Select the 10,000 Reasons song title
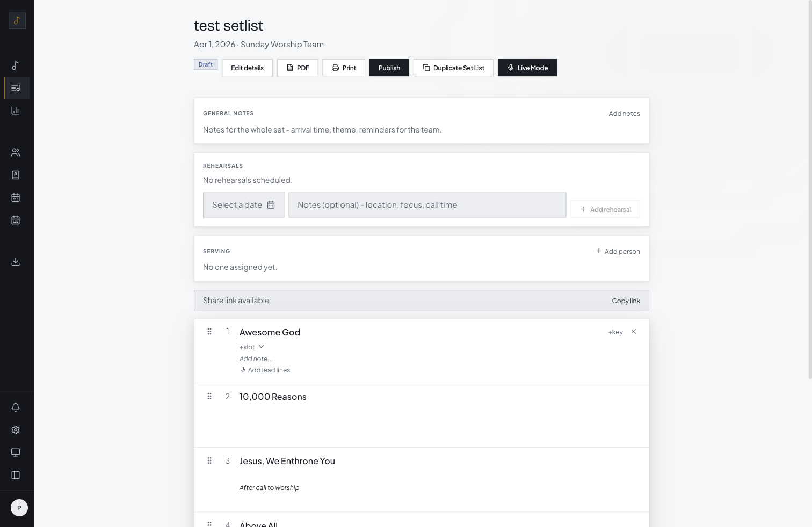Screen dimensions: 812x527 273,397
